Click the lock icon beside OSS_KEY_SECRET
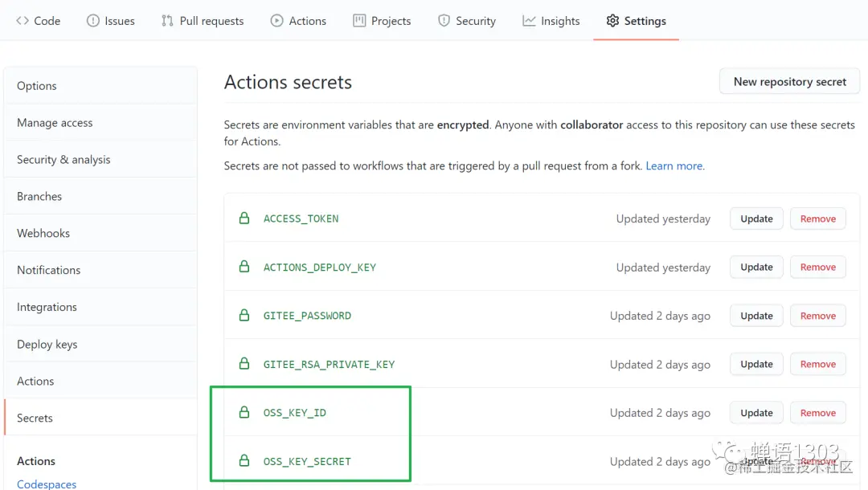 (244, 461)
